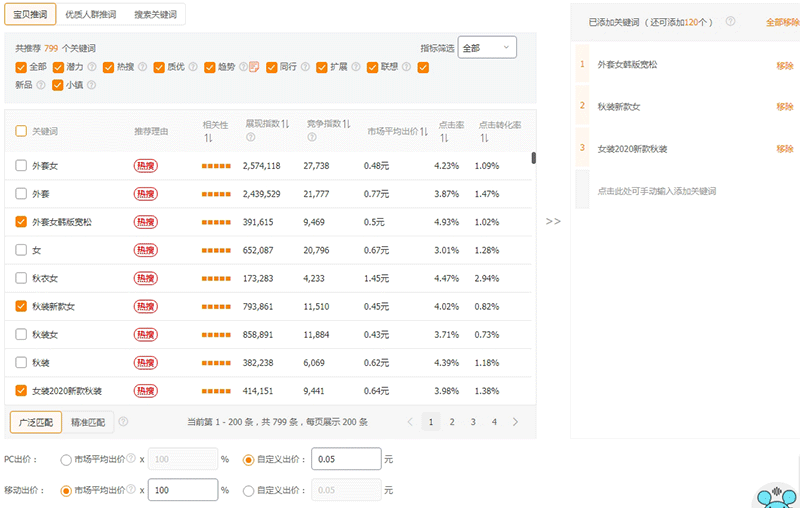Image resolution: width=800 pixels, height=508 pixels.
Task: Uncheck the 秋装新款女 keyword checkbox
Action: [22, 306]
